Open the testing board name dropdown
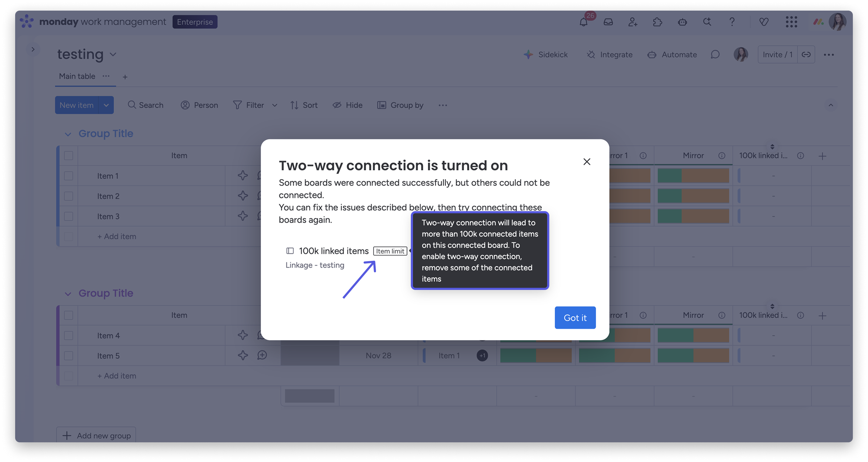Image resolution: width=868 pixels, height=462 pixels. 113,55
